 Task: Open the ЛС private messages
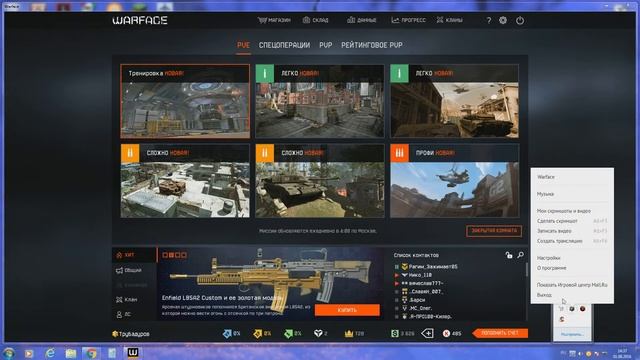124,315
